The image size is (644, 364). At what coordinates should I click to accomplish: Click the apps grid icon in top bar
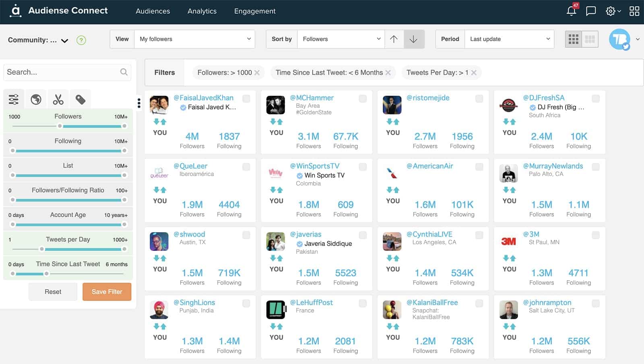coord(634,11)
